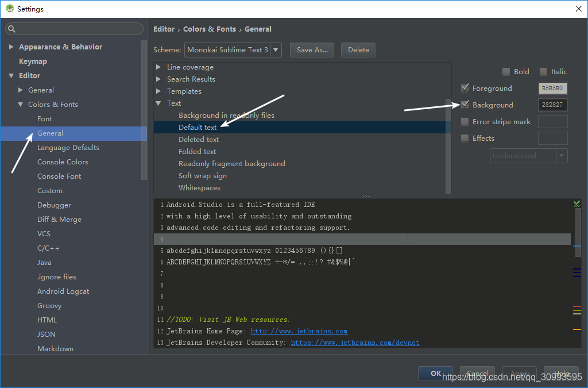Select Default text entry
Screen dimensions: 588x388
pos(198,127)
